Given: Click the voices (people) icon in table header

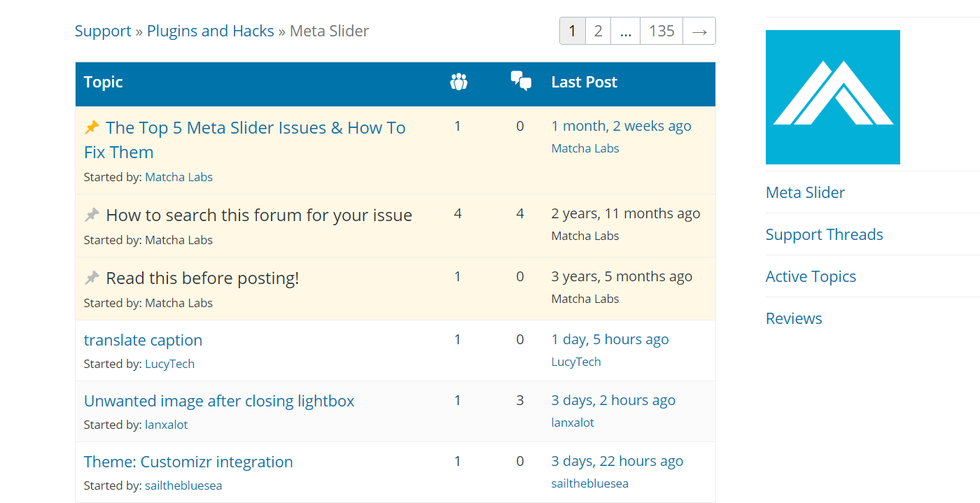Looking at the screenshot, I should (458, 82).
